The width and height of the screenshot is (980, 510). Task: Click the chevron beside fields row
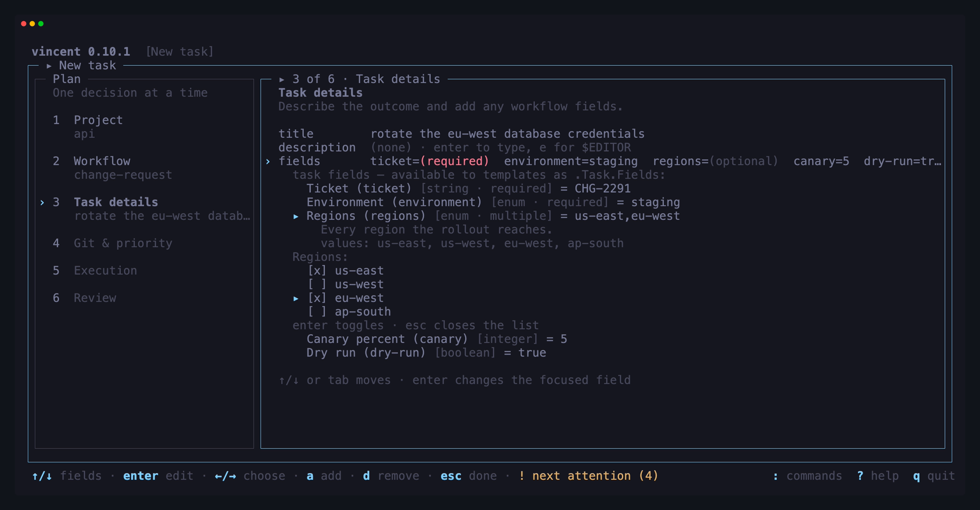268,162
